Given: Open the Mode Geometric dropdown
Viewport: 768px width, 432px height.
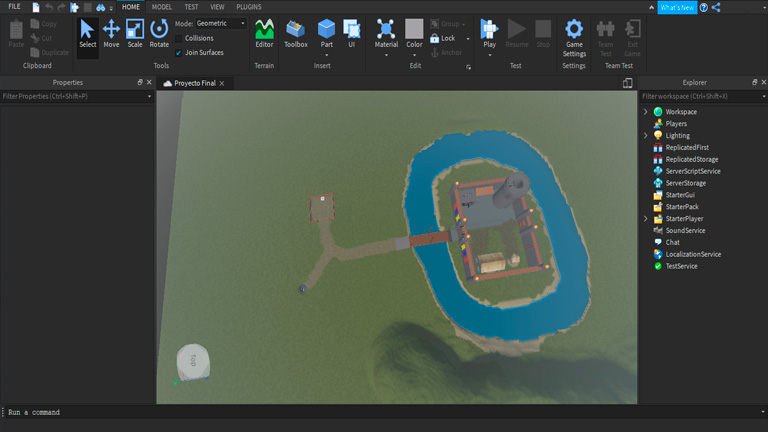Looking at the screenshot, I should [220, 23].
